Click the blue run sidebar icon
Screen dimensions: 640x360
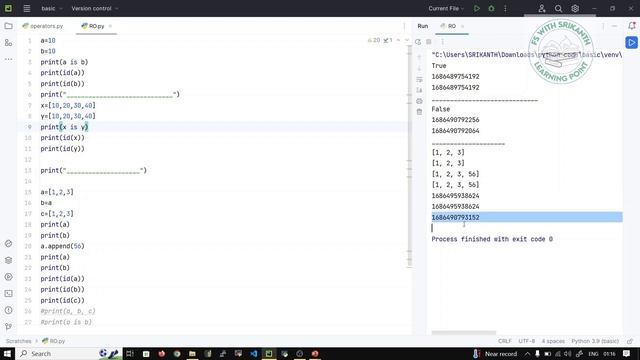631,42
